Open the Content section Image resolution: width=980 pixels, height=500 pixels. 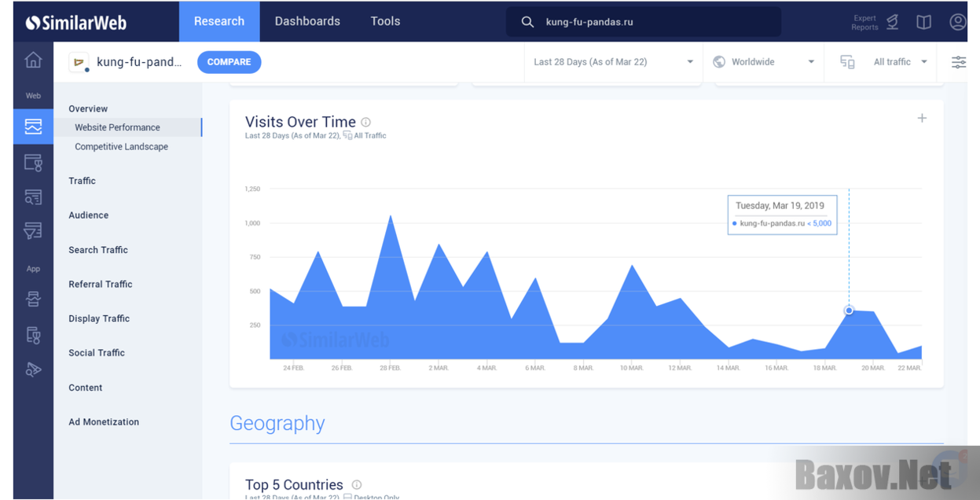86,388
